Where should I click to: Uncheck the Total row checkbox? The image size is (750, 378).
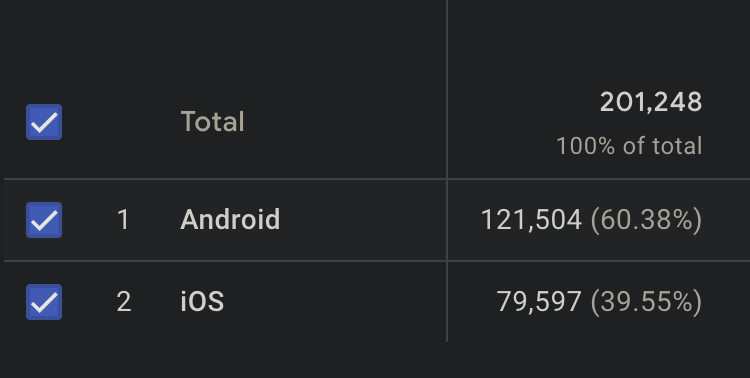[44, 122]
